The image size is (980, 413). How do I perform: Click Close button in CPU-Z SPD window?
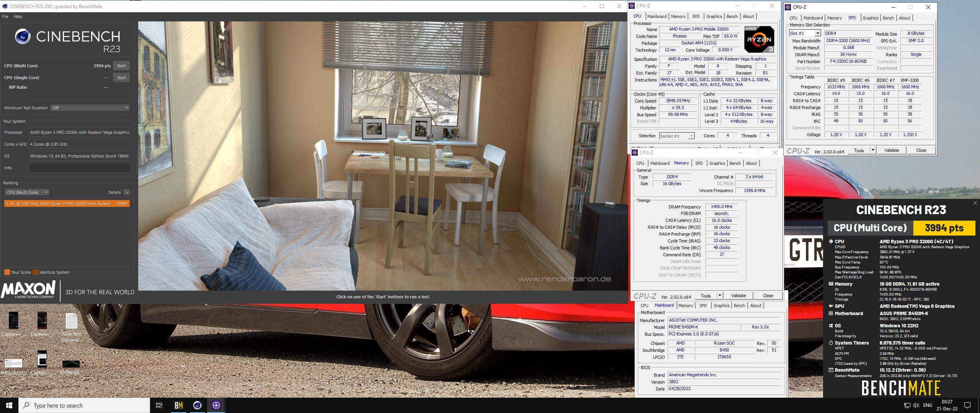click(x=921, y=150)
